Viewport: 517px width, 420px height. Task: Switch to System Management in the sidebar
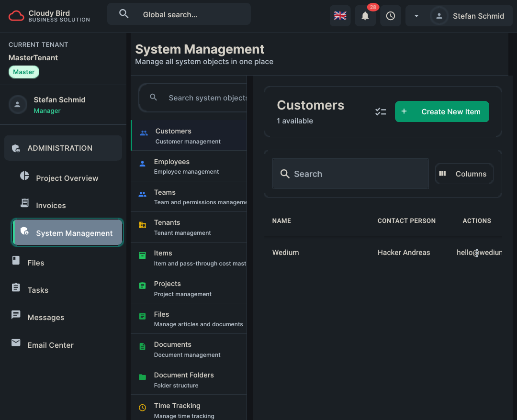[x=67, y=232]
